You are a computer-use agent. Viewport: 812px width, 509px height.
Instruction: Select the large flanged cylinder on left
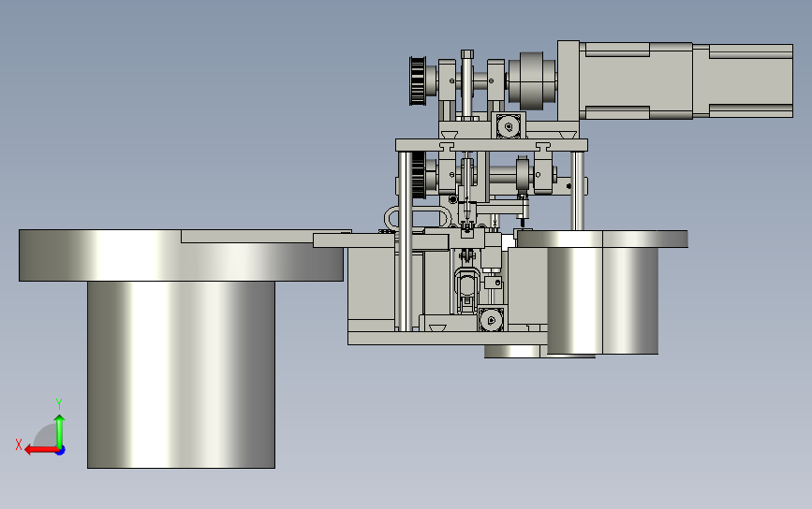181,349
